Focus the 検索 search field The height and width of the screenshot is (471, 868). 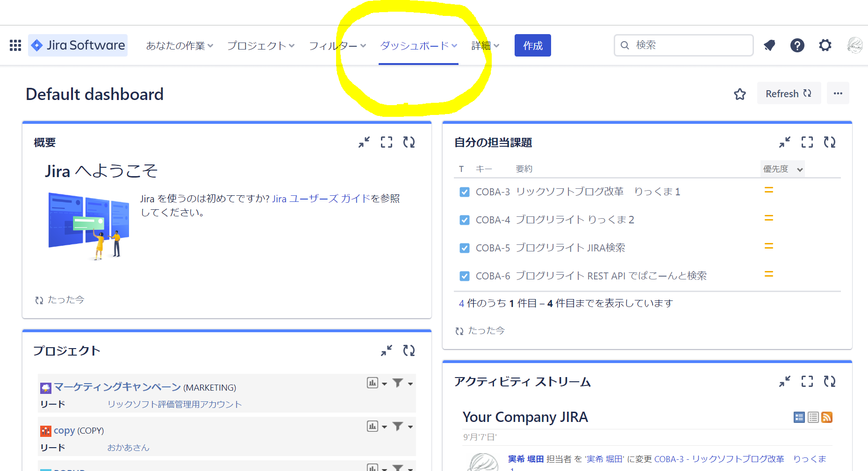[683, 45]
